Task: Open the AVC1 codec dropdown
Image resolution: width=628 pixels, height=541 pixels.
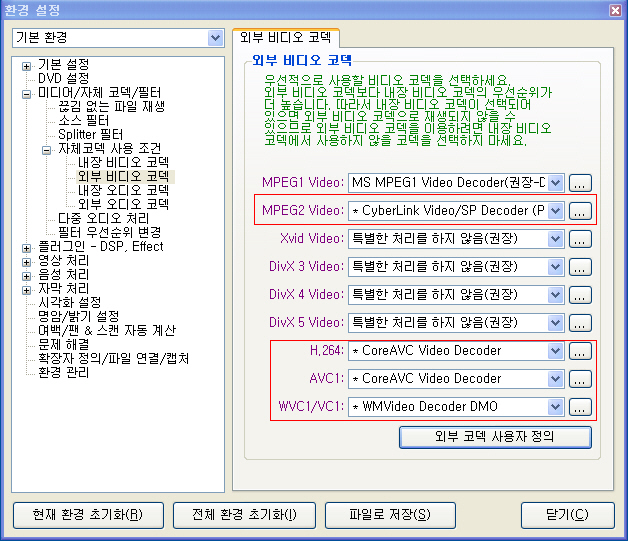Action: (x=556, y=379)
